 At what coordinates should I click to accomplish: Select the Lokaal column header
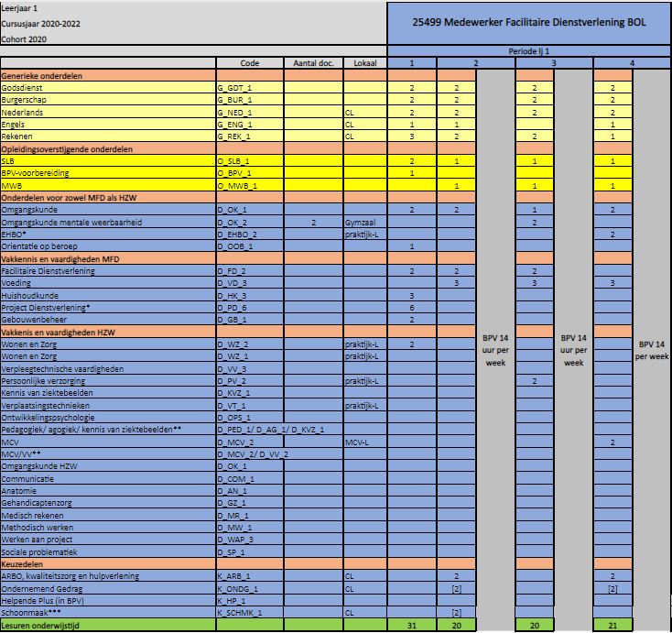365,63
